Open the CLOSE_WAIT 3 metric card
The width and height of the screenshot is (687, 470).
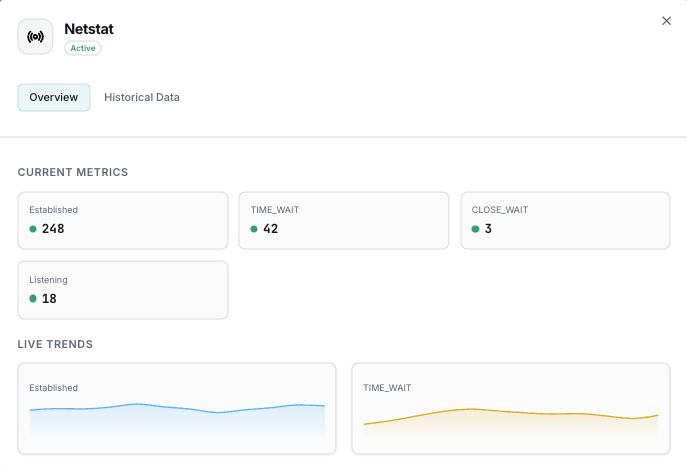point(565,220)
